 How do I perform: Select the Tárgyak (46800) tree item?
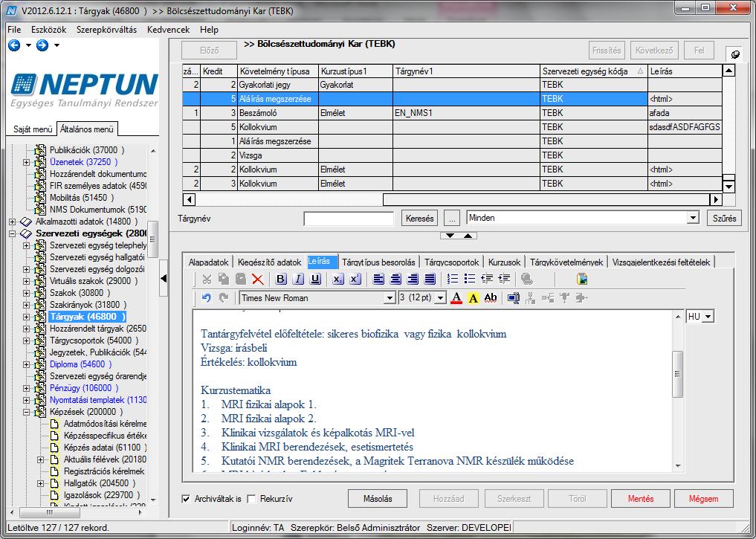click(x=87, y=317)
